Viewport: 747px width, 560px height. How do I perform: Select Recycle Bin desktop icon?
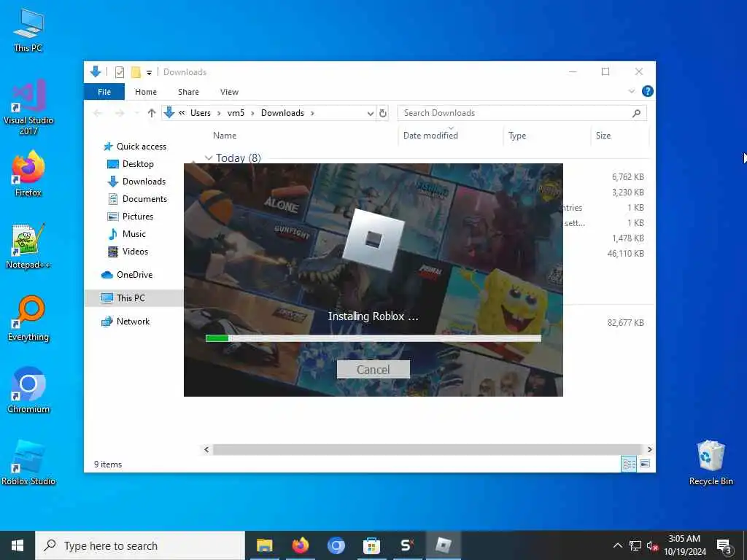(x=711, y=463)
